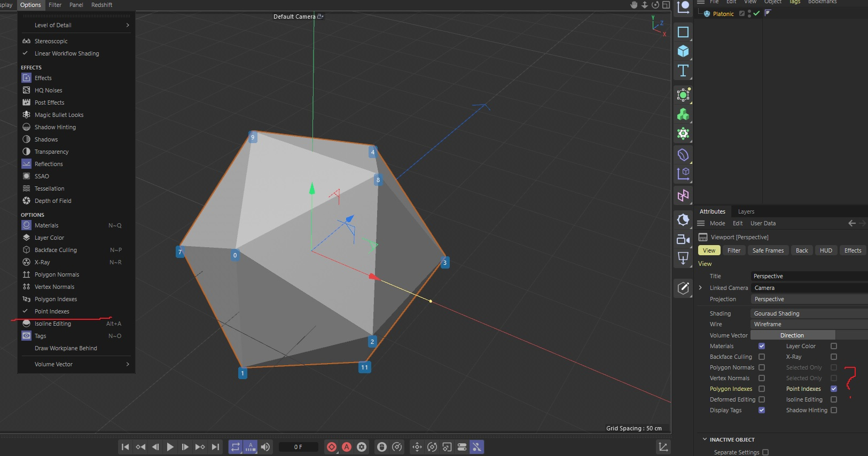Play the animation forward

[x=170, y=447]
